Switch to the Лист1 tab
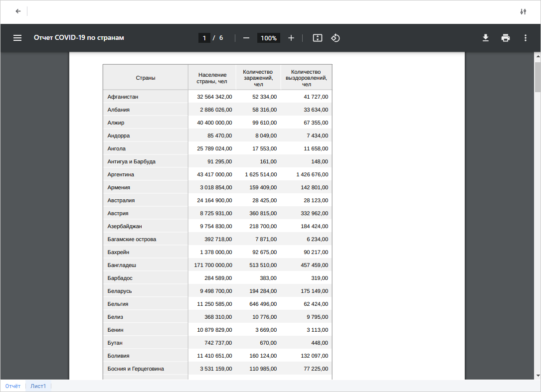Image resolution: width=541 pixels, height=392 pixels. tap(38, 386)
